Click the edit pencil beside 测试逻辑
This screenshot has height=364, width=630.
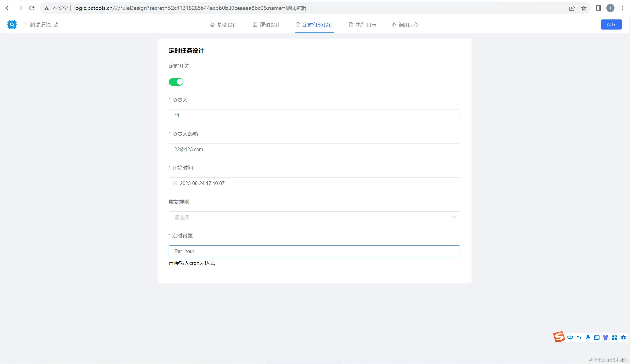[56, 25]
